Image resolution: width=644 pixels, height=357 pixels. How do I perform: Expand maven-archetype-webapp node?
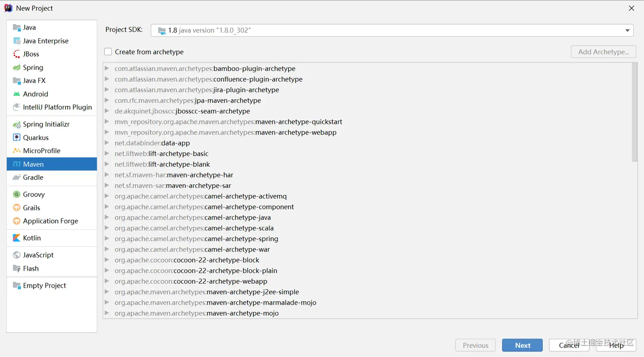[x=107, y=132]
